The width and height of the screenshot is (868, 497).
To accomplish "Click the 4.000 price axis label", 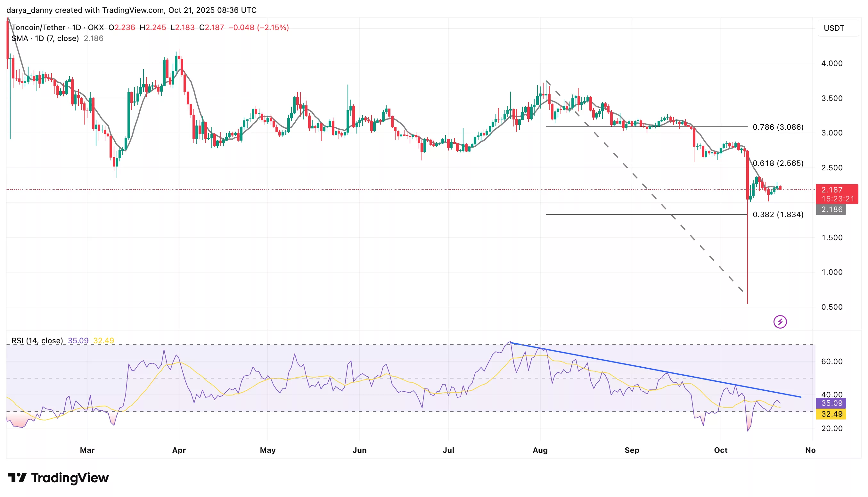I will tap(831, 63).
